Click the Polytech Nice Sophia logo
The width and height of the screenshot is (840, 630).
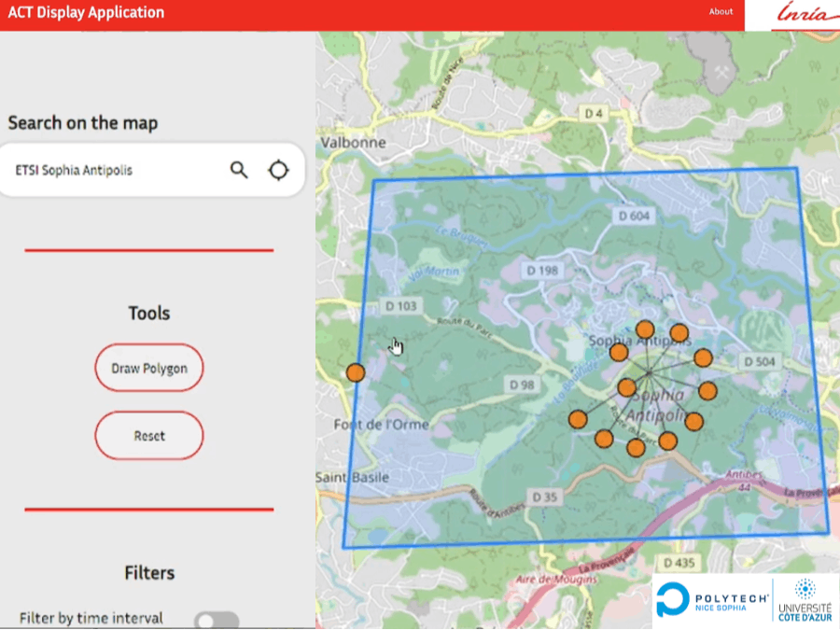click(711, 599)
